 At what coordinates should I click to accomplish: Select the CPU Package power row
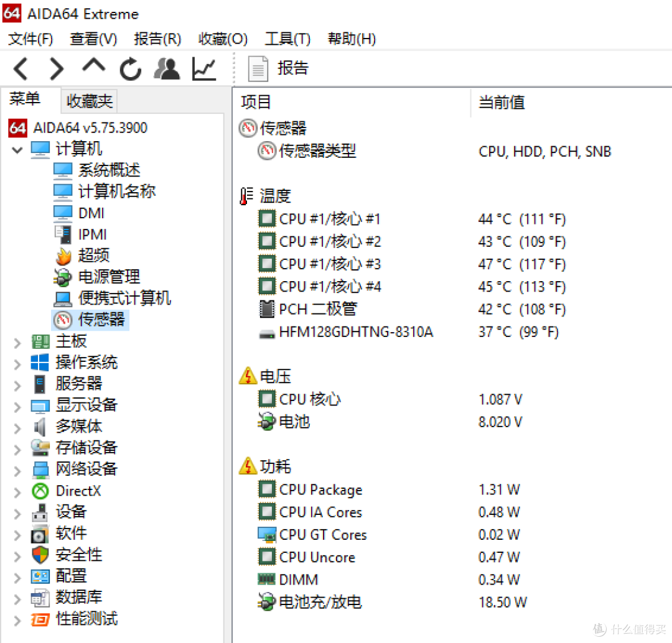pos(389,489)
